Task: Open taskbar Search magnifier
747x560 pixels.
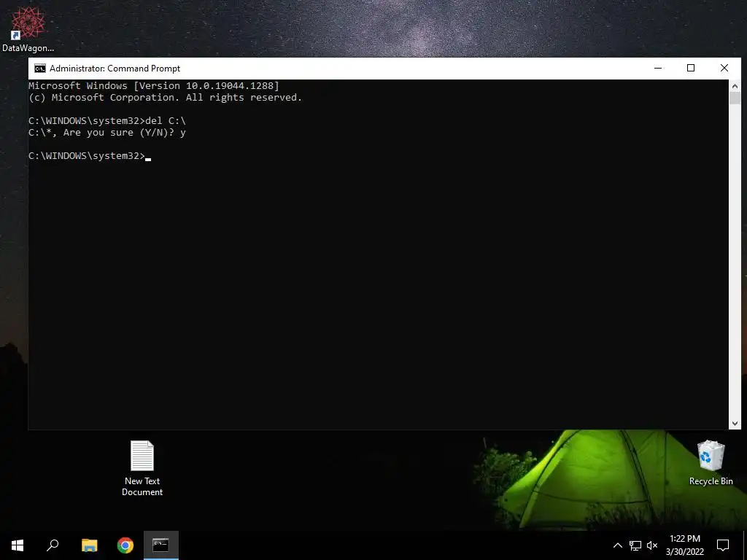Action: 53,545
